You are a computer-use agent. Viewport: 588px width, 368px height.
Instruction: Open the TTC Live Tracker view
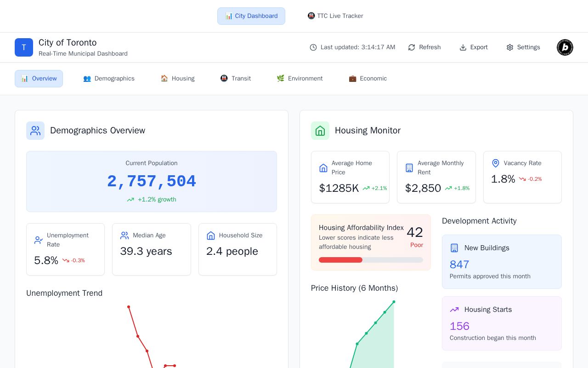pos(335,16)
